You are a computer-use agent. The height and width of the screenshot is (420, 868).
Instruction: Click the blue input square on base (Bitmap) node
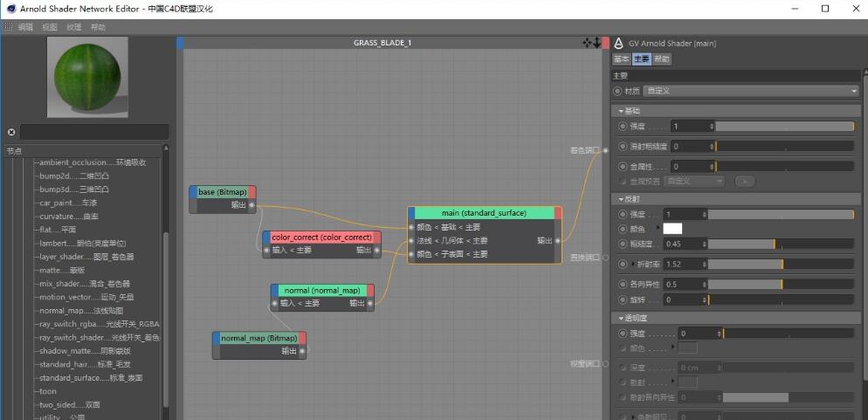[193, 192]
